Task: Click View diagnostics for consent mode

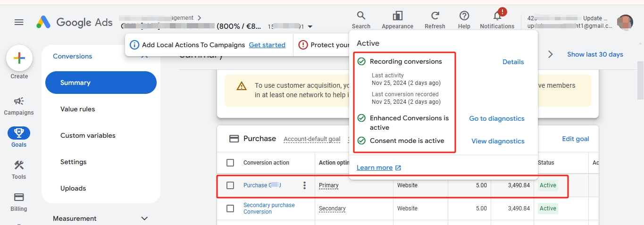Action: [x=498, y=141]
